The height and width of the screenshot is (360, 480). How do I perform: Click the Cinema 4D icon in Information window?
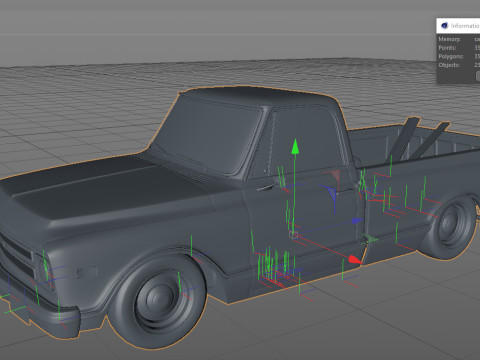coord(444,26)
